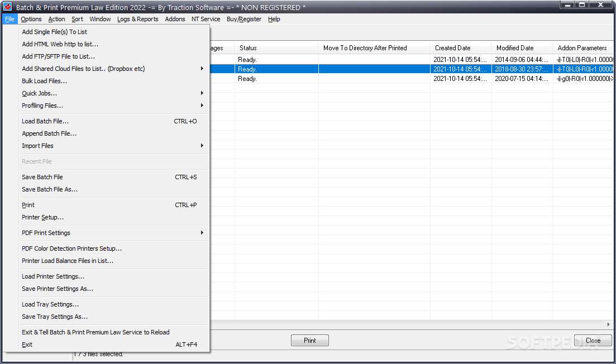Select Save Batch File menu entry

114,177
